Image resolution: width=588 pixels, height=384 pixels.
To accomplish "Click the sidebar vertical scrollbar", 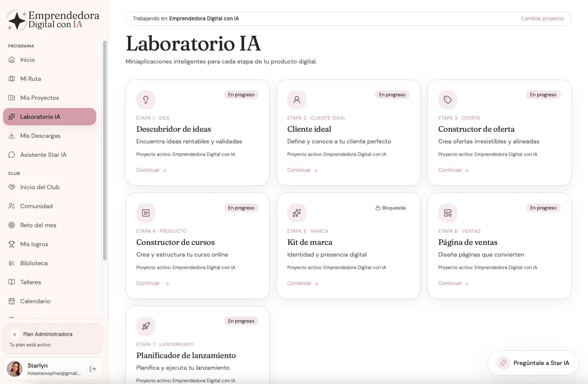I will coord(105,150).
